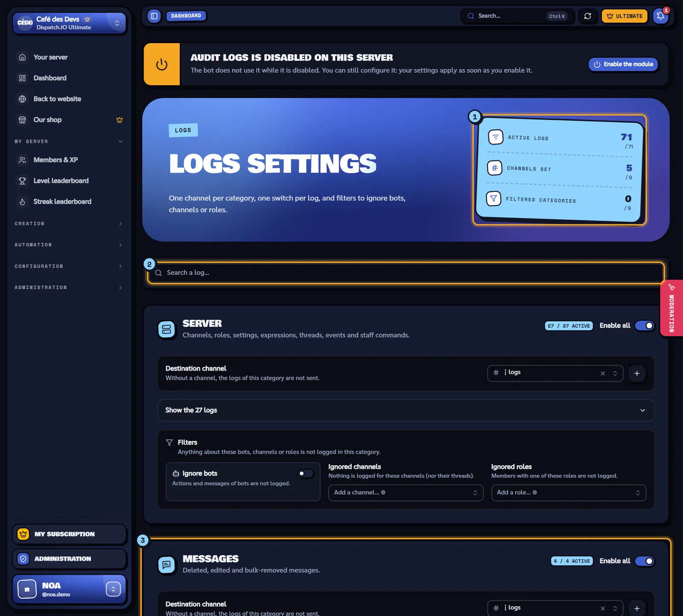Clear the Server destination channel with X
683x616 pixels.
(x=603, y=373)
